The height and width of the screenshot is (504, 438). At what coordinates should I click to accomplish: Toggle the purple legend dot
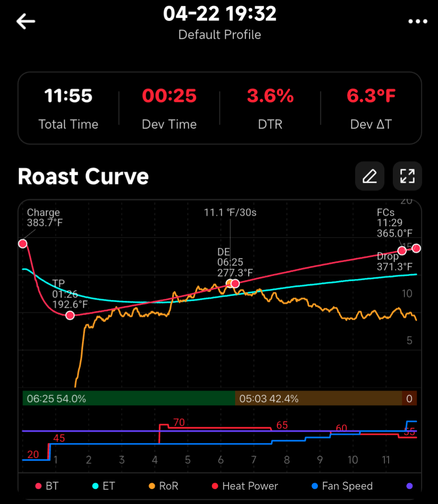point(410,486)
